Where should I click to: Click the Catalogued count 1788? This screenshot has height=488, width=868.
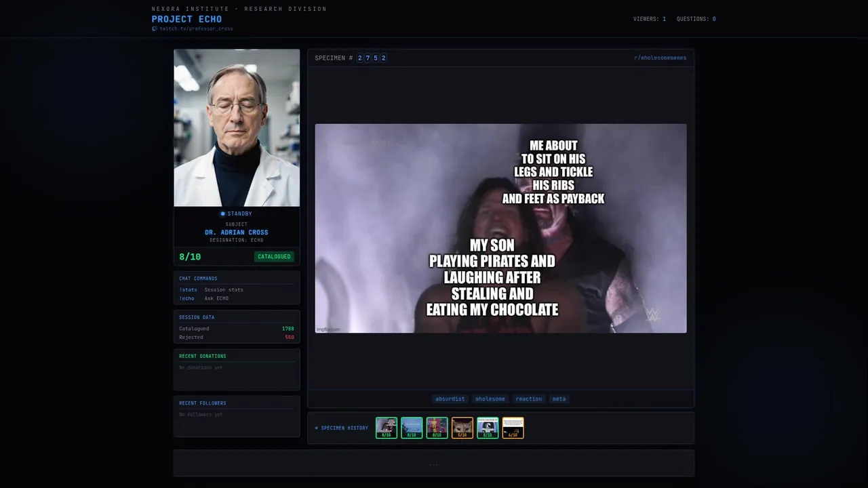288,329
